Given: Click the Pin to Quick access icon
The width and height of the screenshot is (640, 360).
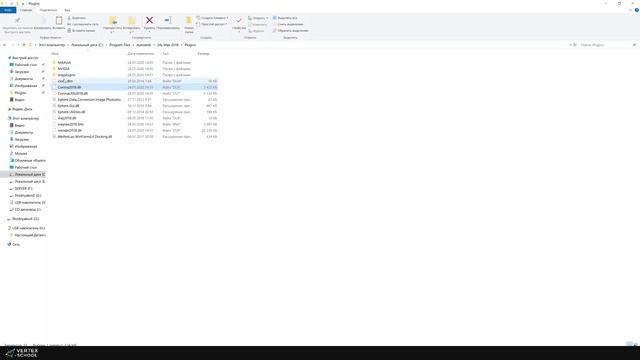Looking at the screenshot, I should click(17, 20).
